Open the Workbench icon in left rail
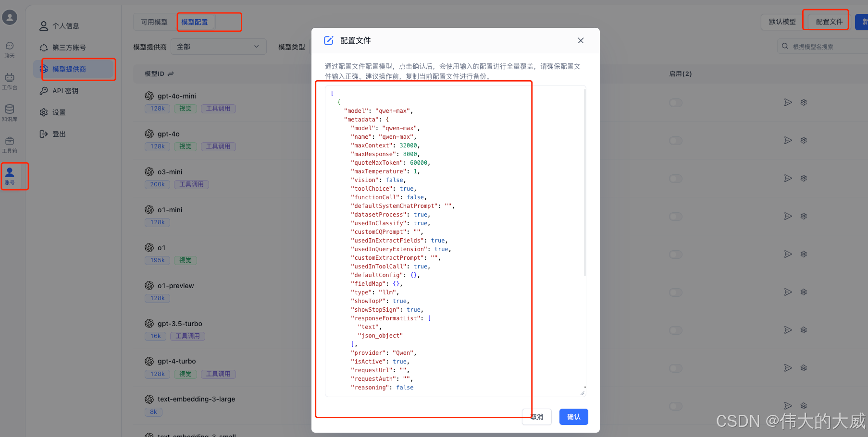 point(10,81)
